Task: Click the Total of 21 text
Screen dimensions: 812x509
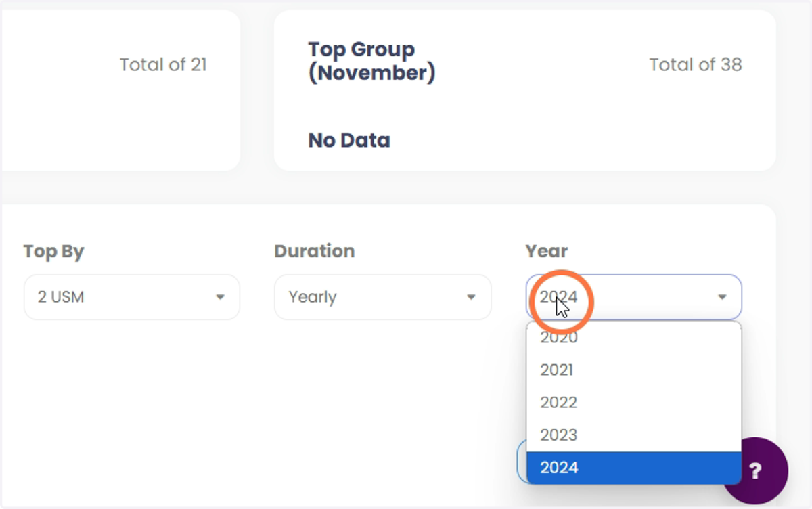Action: (163, 64)
